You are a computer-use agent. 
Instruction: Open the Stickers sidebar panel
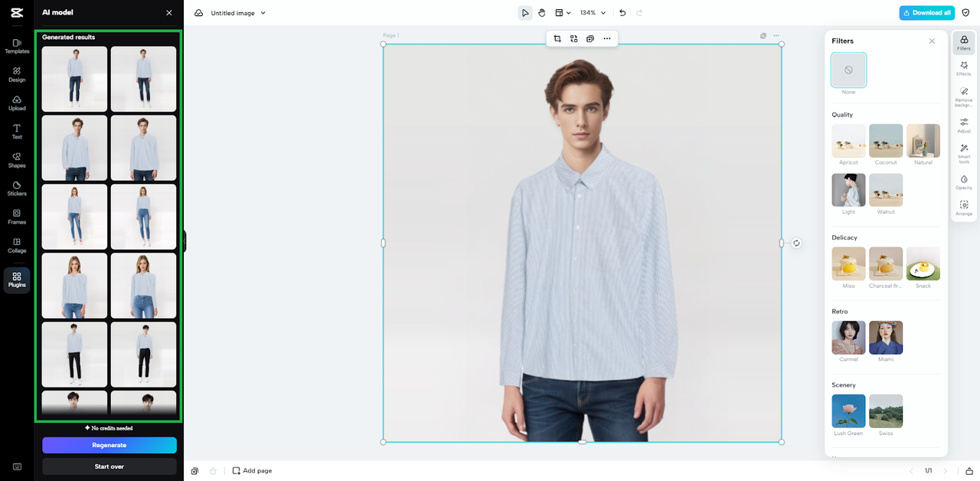tap(17, 188)
